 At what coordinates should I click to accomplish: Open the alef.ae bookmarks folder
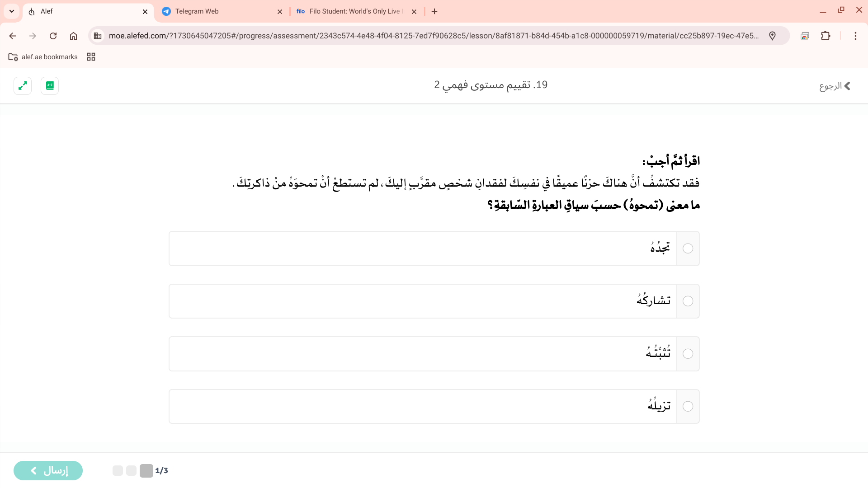tap(43, 57)
